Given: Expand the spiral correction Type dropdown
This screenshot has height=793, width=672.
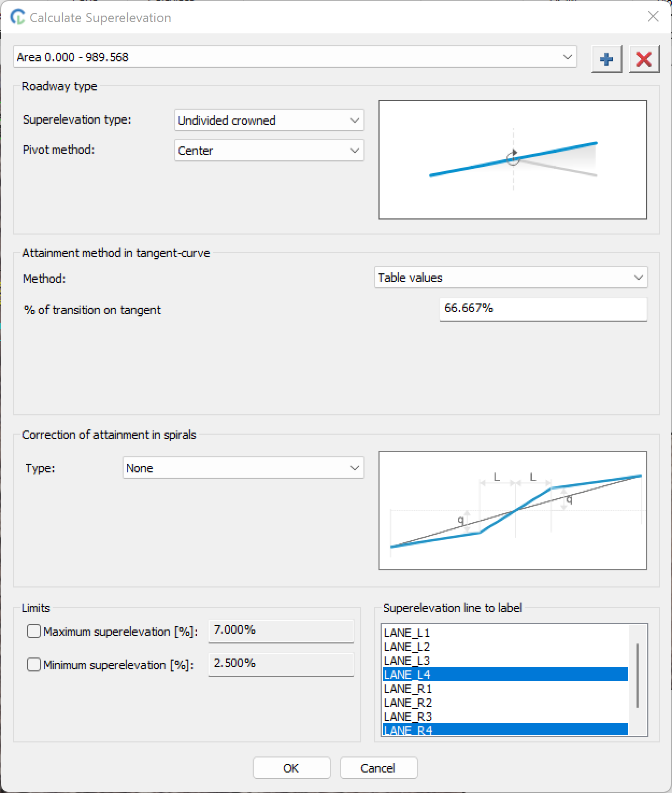Looking at the screenshot, I should (243, 468).
